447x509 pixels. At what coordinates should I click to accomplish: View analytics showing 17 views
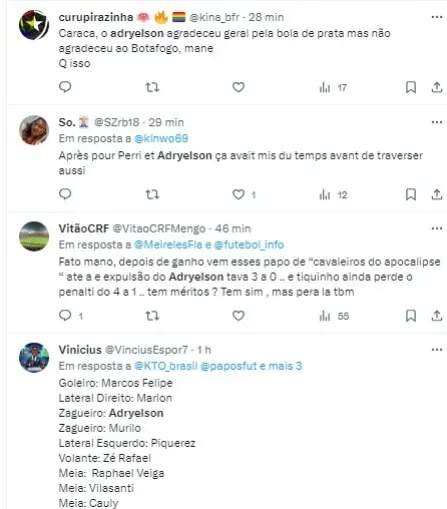(333, 88)
